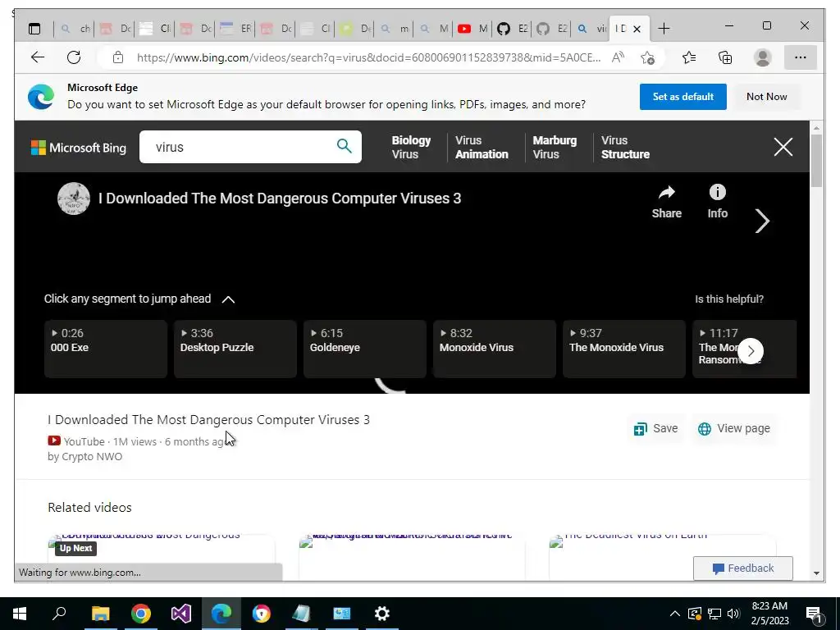This screenshot has width=840, height=630.
Task: Close the active video tab
Action: tap(637, 29)
